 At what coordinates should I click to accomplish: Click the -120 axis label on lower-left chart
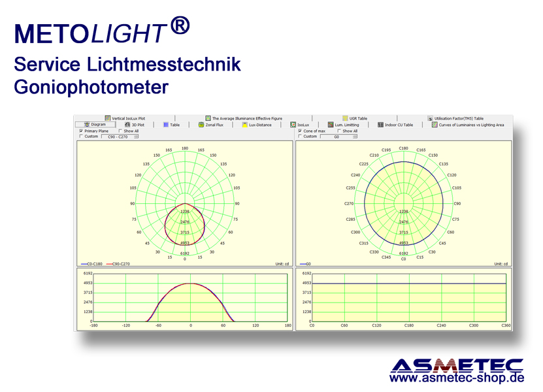[x=125, y=325]
